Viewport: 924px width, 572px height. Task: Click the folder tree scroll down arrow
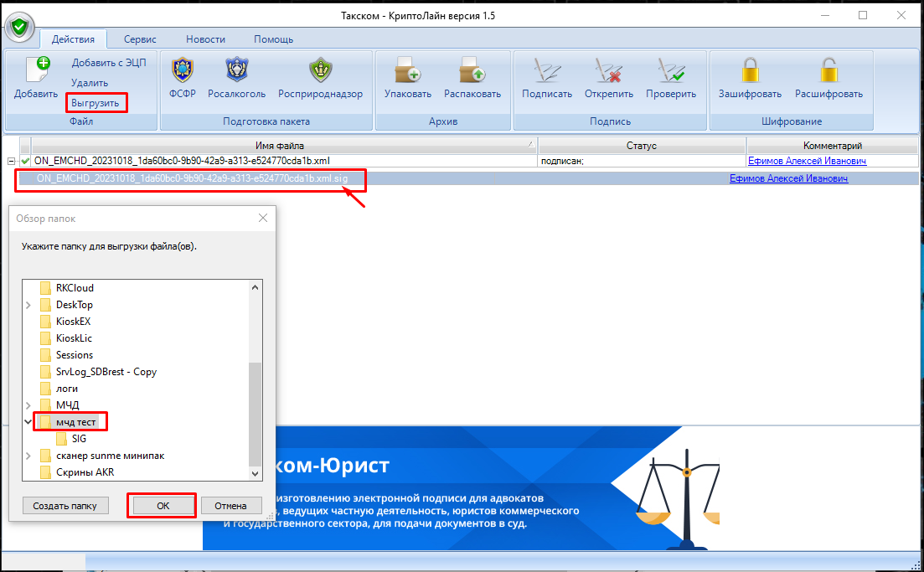(x=256, y=473)
